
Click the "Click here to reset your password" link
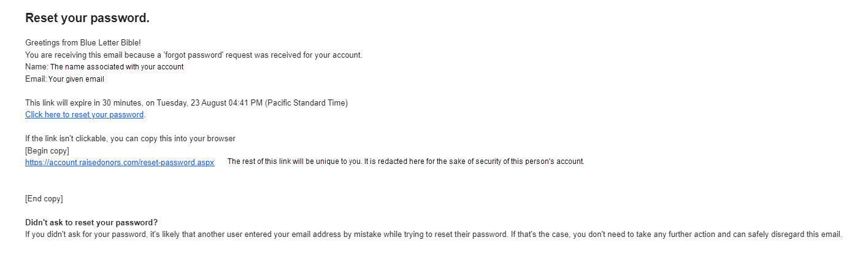pos(85,115)
